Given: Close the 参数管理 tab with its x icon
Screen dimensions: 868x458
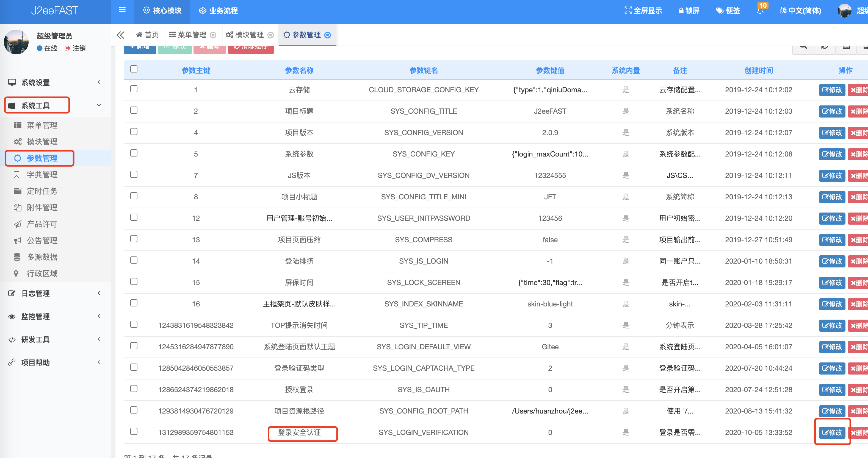Looking at the screenshot, I should [x=328, y=35].
